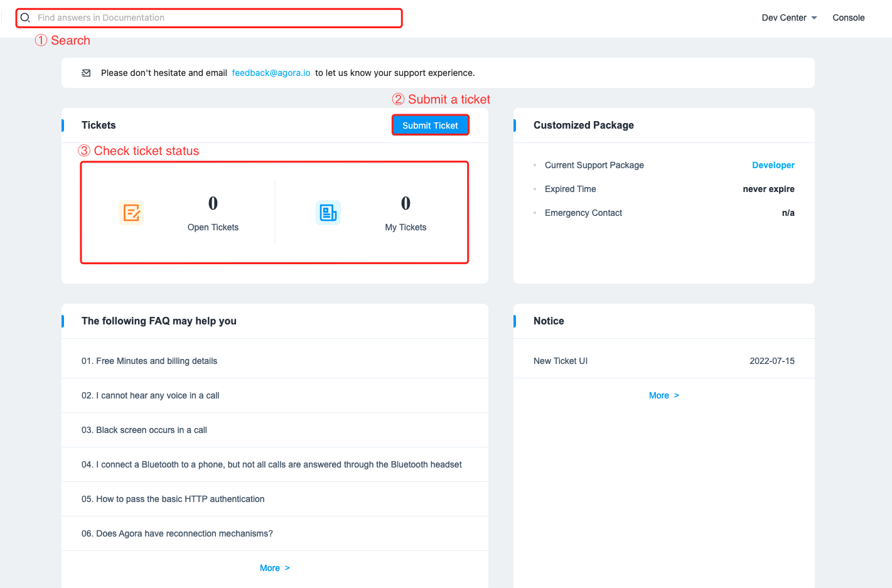Screen dimensions: 892x588
Task: Open the Console page
Action: click(x=849, y=18)
